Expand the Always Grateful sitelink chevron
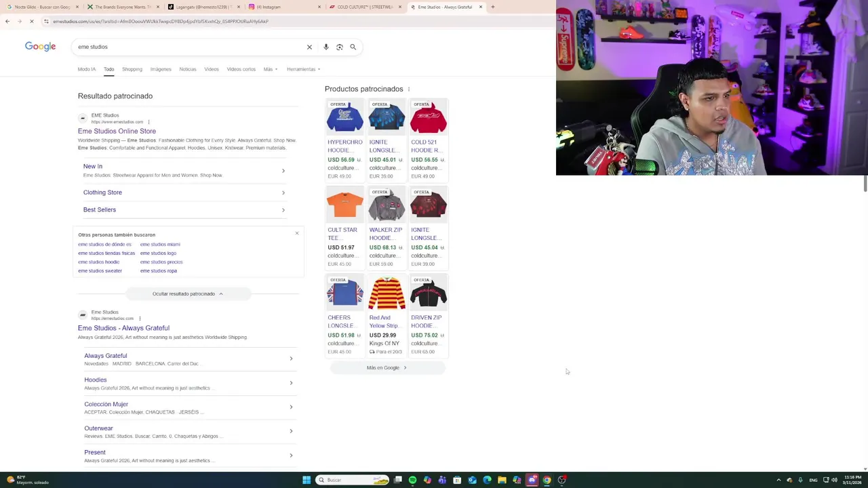 pos(291,359)
